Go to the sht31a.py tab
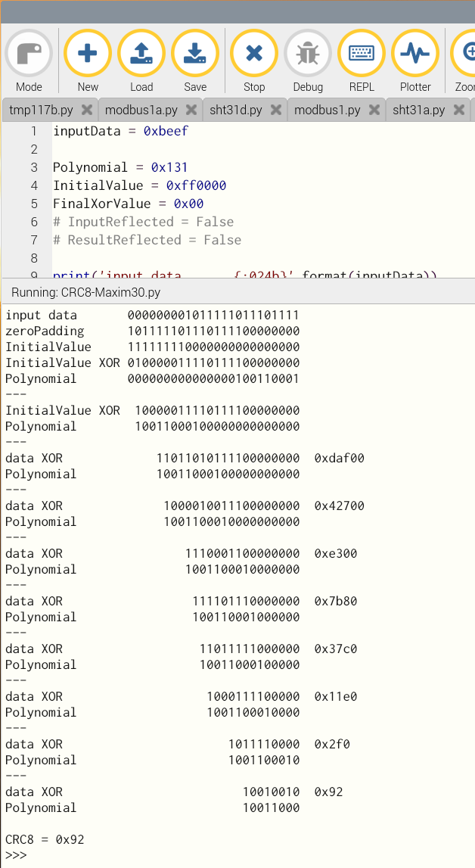This screenshot has width=475, height=868. 418,110
